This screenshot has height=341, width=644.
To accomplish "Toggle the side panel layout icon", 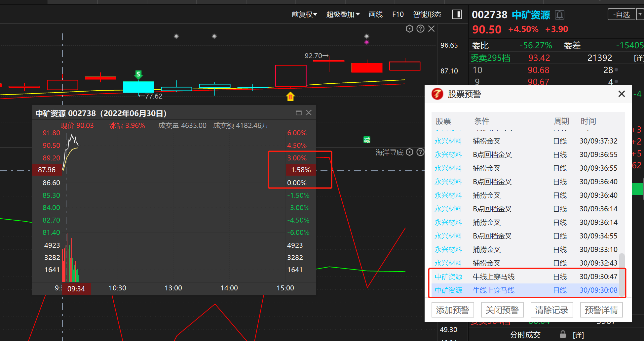I will (457, 14).
